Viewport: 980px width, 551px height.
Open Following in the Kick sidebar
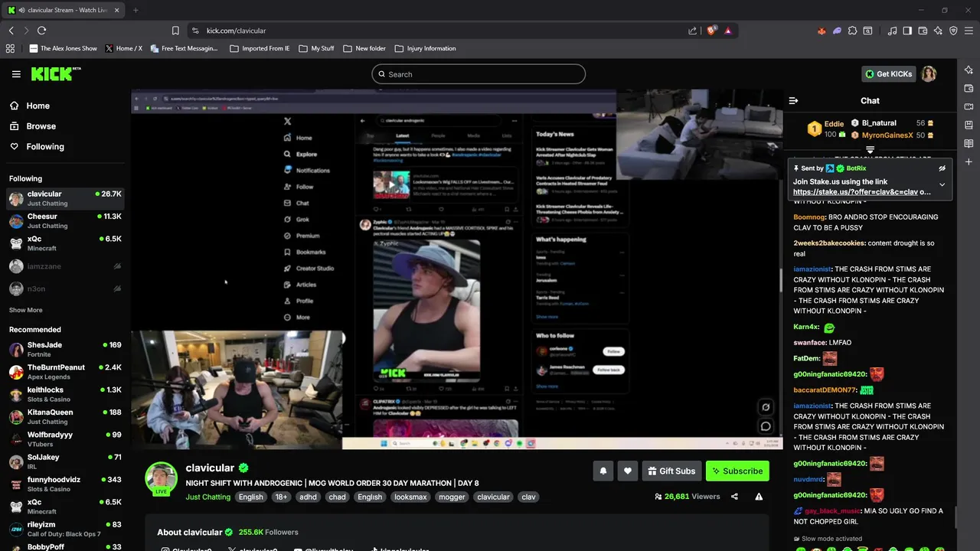tap(37, 146)
